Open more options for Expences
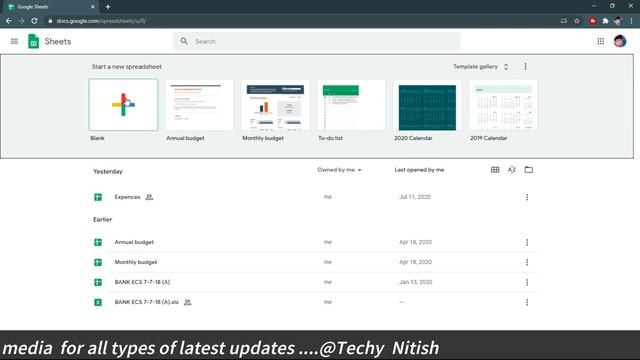 [527, 197]
